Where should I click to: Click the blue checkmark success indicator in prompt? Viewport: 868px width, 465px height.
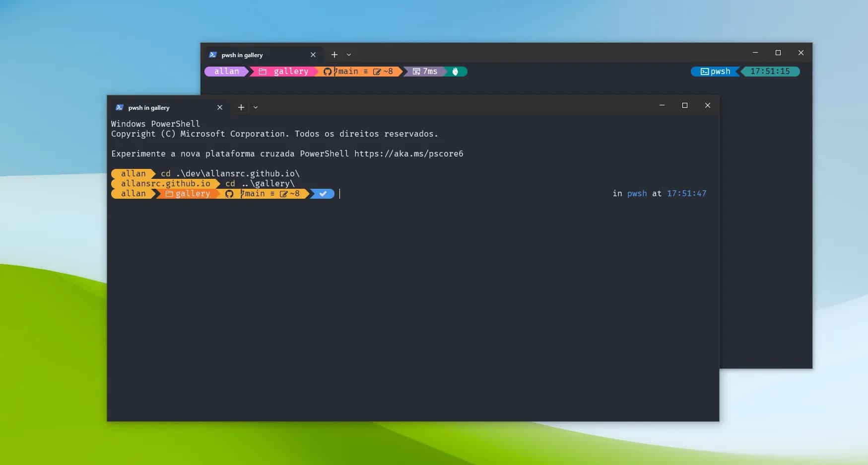(323, 194)
